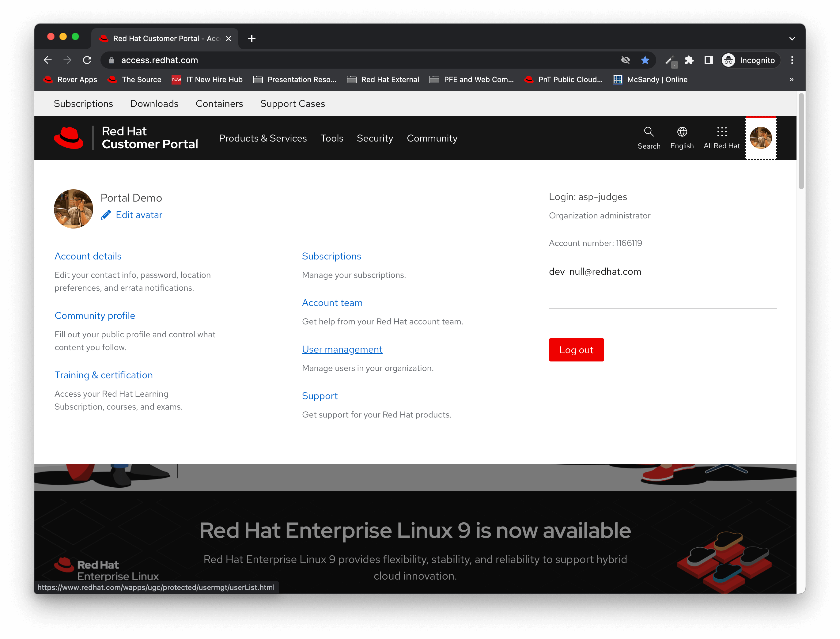This screenshot has width=840, height=639.
Task: Click the user profile avatar icon
Action: 762,138
